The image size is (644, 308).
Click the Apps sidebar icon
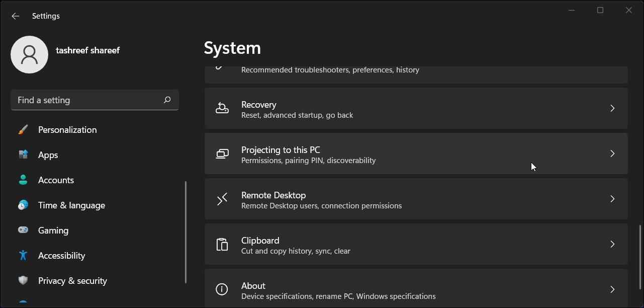tap(23, 155)
